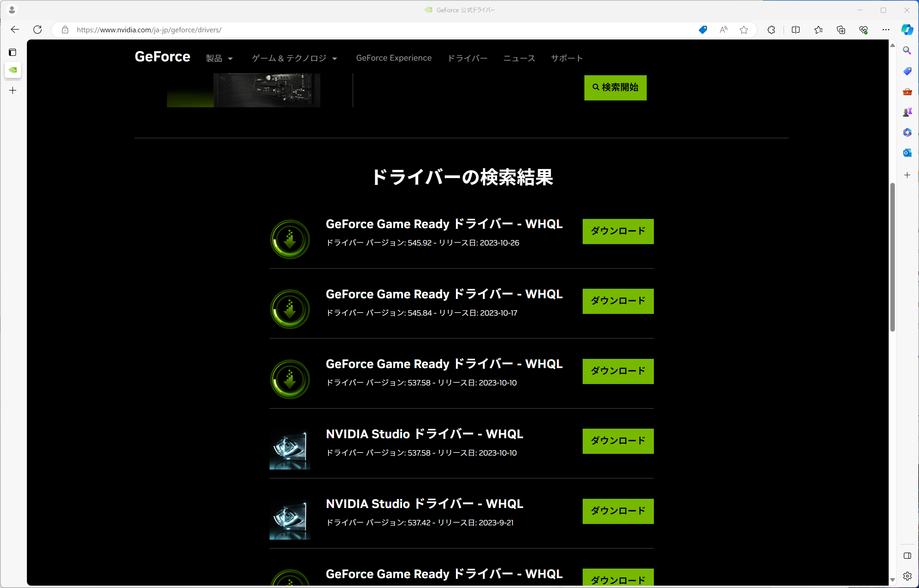Open Game Ready driver title dated 2023-10-26

(444, 224)
